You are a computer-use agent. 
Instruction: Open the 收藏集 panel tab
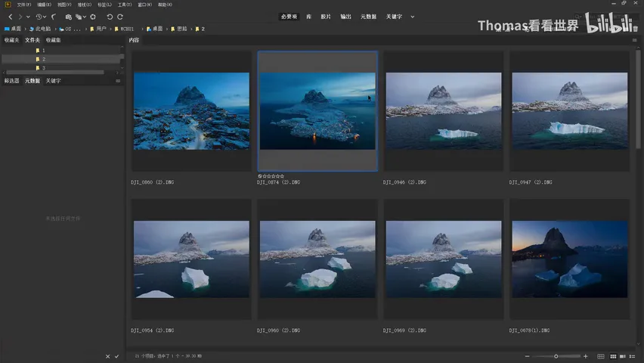[x=54, y=40]
